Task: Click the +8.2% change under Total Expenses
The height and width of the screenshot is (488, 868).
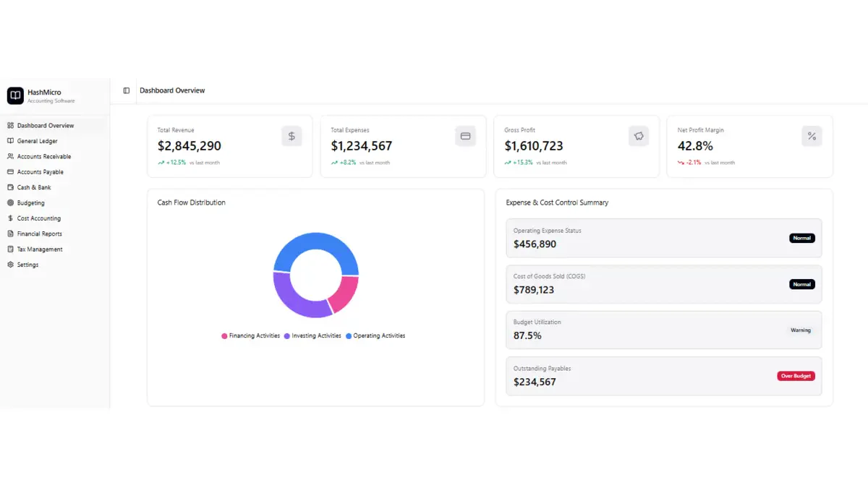Action: [348, 163]
